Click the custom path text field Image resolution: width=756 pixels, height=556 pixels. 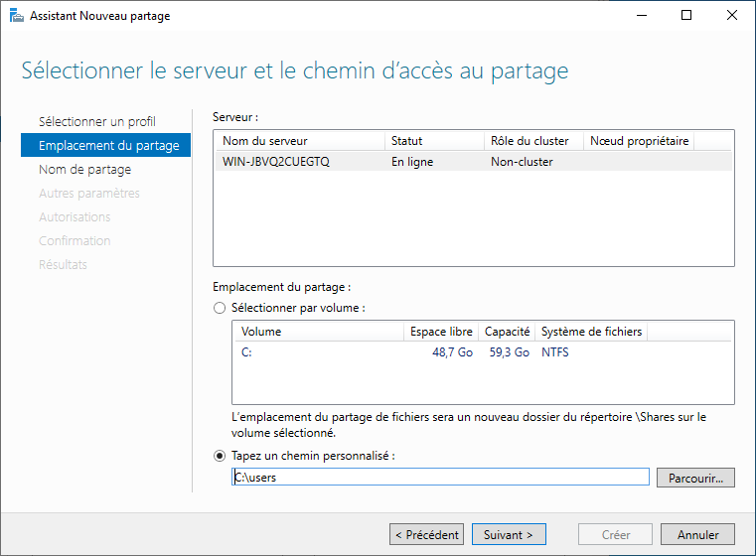(x=440, y=478)
